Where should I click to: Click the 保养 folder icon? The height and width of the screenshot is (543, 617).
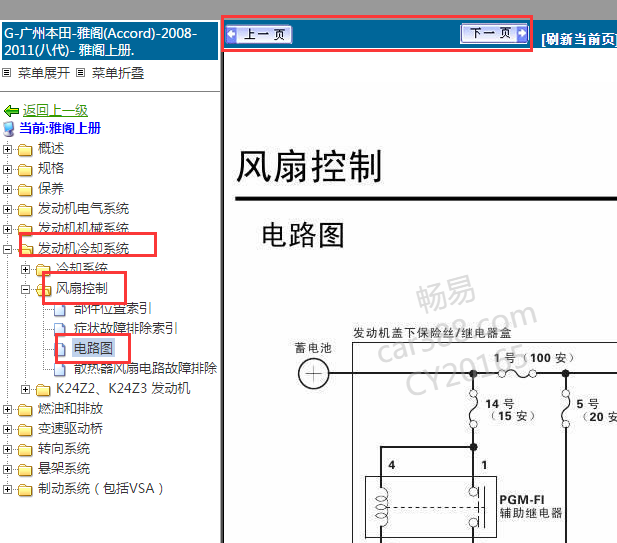25,190
